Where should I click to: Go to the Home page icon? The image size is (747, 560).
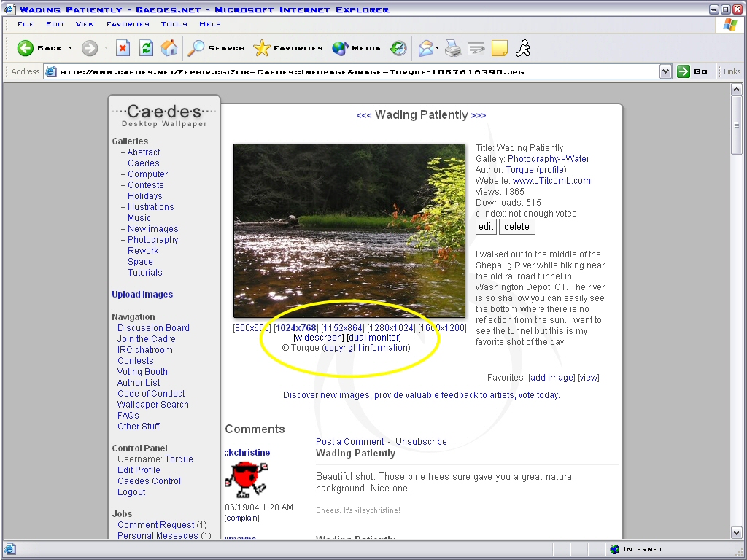coord(169,48)
